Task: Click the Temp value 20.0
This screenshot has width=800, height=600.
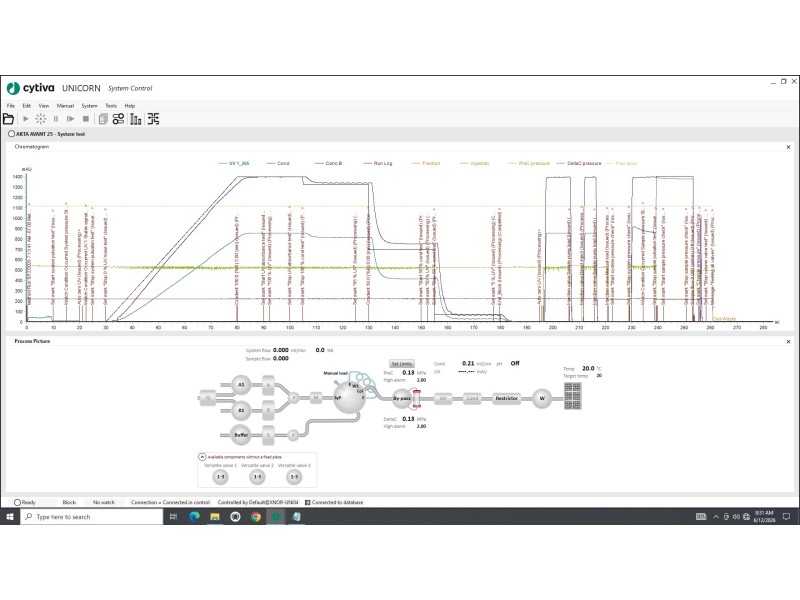Action: [x=588, y=368]
